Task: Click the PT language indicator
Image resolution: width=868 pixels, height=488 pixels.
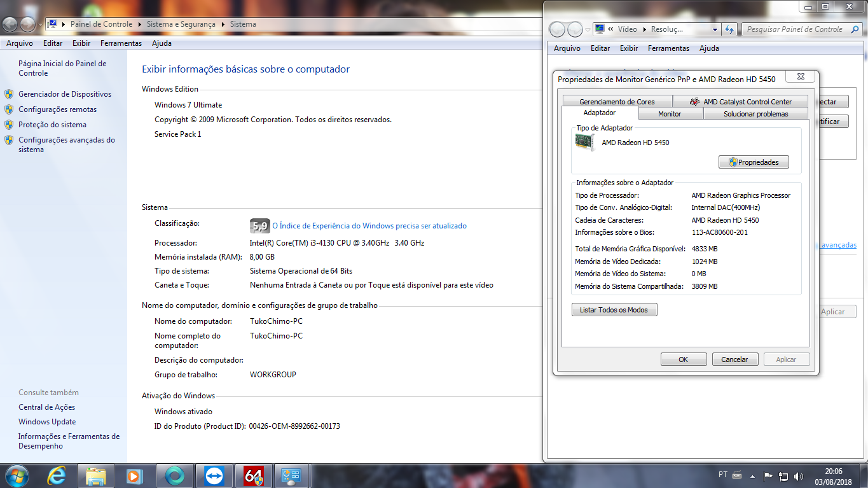Action: tap(723, 475)
